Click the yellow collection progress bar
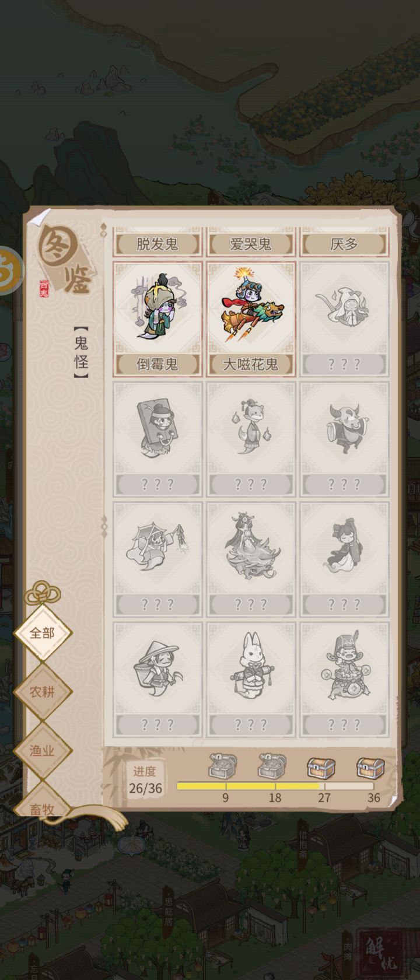This screenshot has width=420, height=980. [x=275, y=786]
